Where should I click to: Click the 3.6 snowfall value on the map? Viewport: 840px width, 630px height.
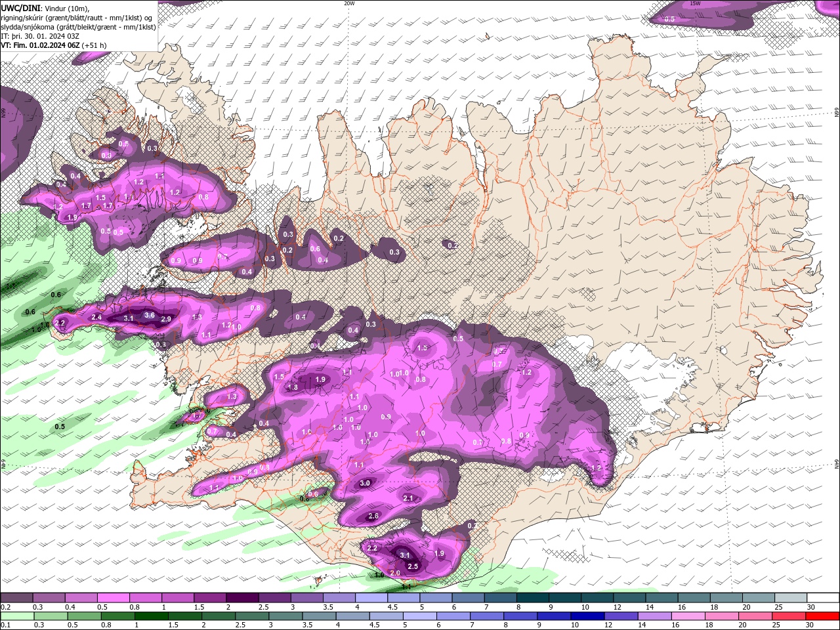(x=149, y=315)
